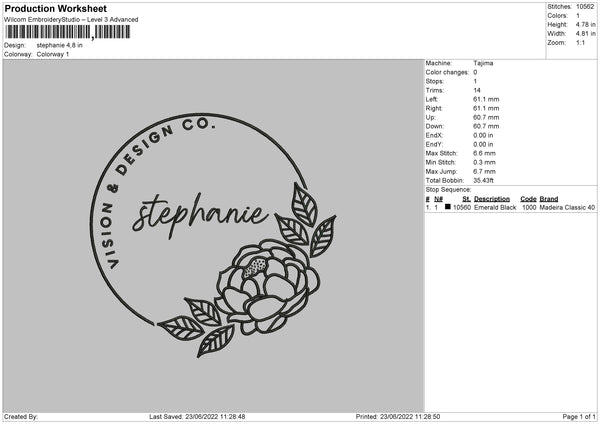This screenshot has width=600, height=424.
Task: Click the Wilcom EmbroideryStudio Level 3 Advanced text
Action: (x=71, y=20)
